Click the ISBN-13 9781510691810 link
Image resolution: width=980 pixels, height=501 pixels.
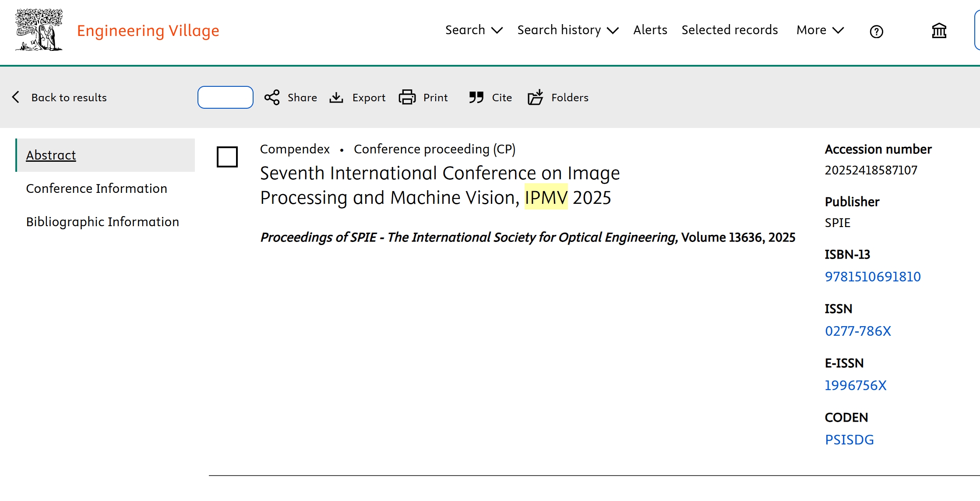[873, 277]
